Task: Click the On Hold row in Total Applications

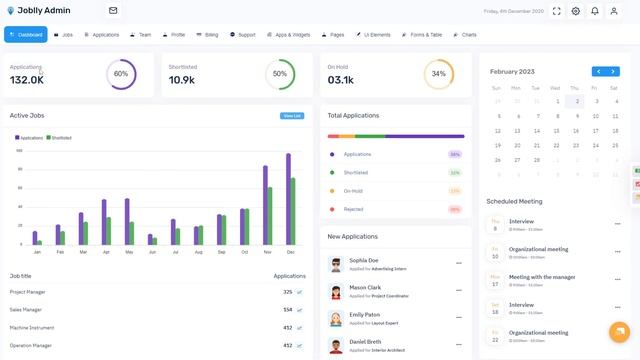Action: pyautogui.click(x=396, y=191)
